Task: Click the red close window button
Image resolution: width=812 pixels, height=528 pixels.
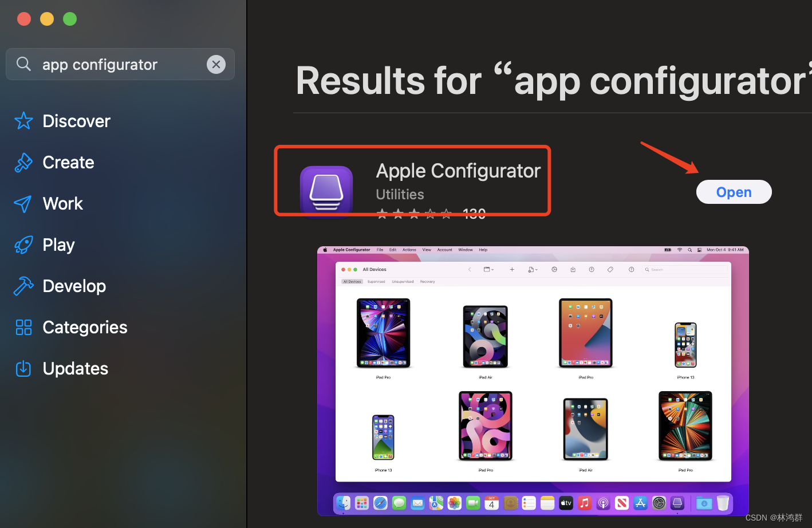Action: tap(24, 19)
